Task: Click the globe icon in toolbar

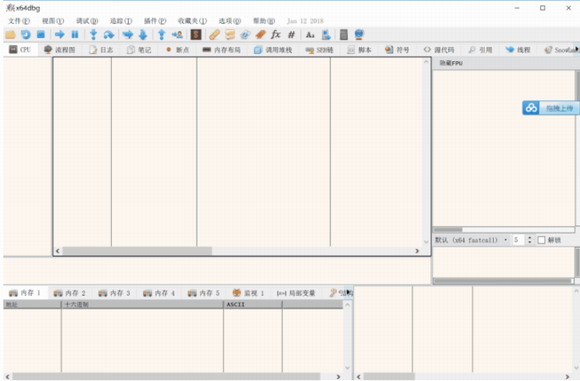Action: (359, 35)
